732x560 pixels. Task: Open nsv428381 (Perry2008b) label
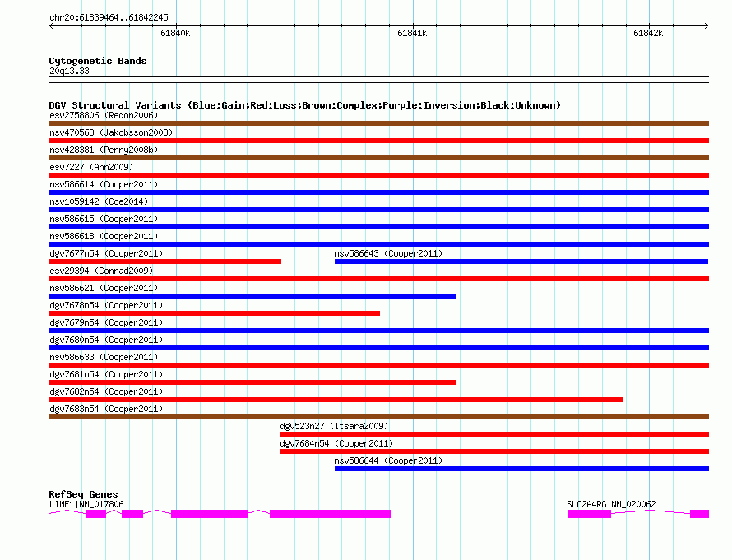104,150
